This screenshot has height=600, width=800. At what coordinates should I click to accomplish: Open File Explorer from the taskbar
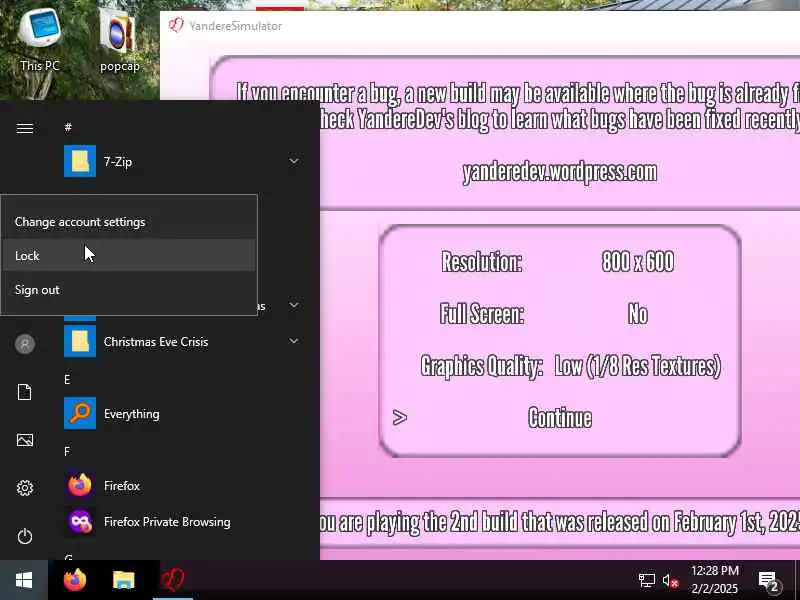[123, 580]
